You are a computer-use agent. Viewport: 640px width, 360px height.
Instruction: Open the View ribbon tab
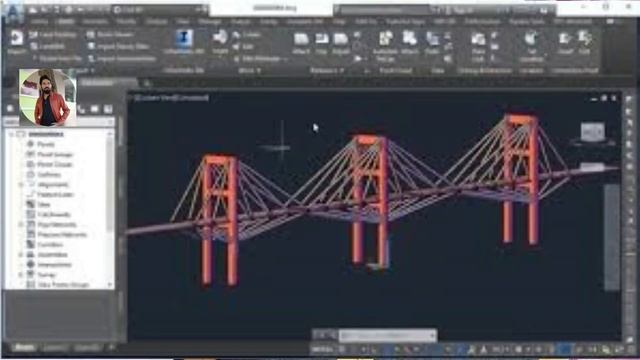[182, 21]
